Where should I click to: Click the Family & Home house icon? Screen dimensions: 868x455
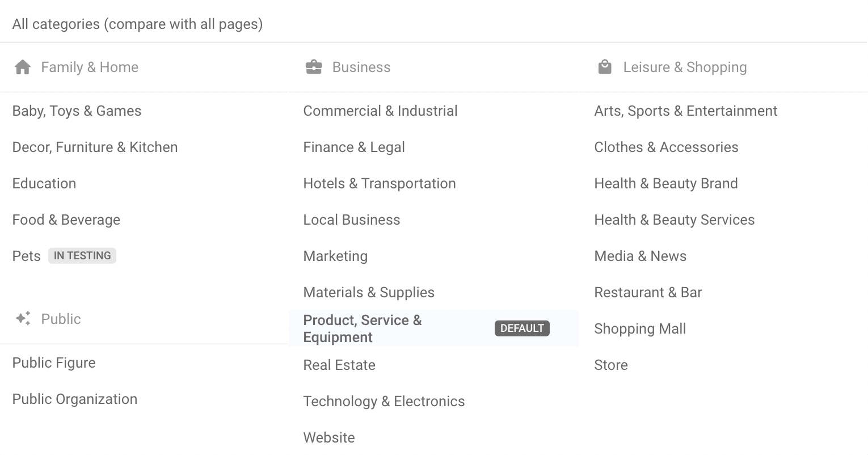(23, 68)
